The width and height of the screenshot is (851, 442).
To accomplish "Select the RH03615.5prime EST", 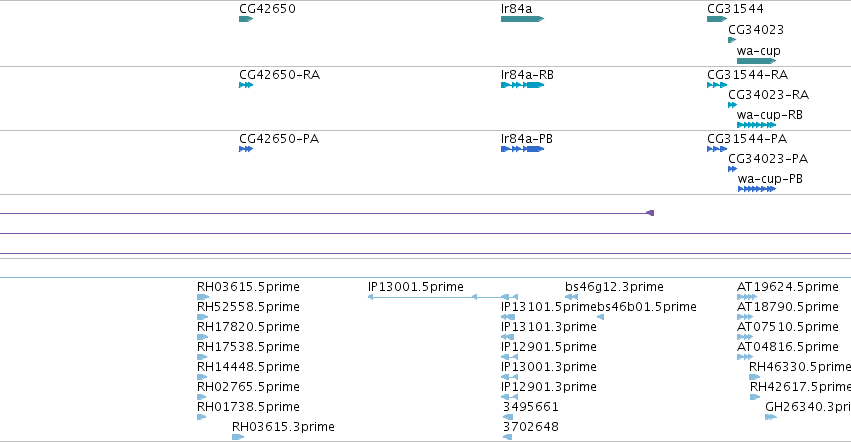I will pos(203,297).
